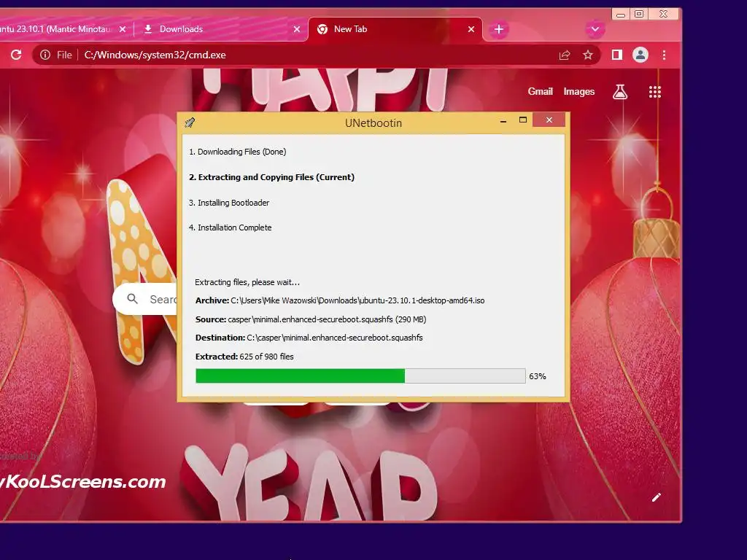Click the Archive path ubuntu-23.10.1-desktop-amd64.iso

pos(340,300)
